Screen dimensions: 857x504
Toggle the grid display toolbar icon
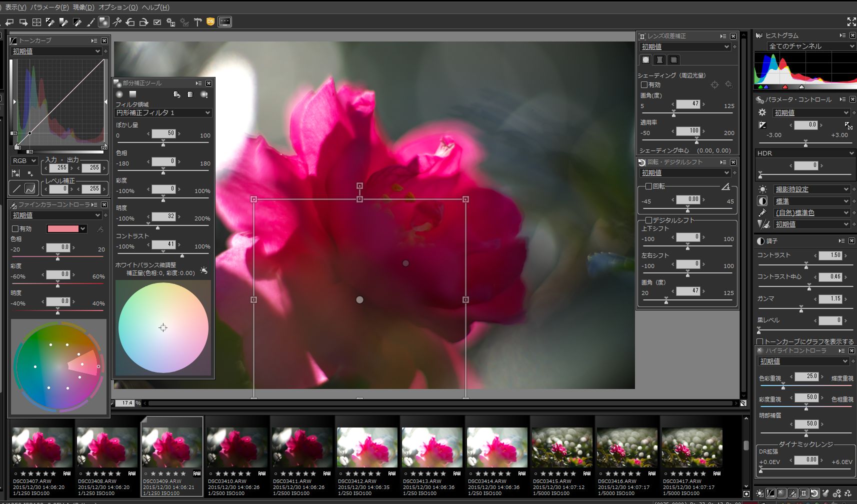click(x=36, y=22)
